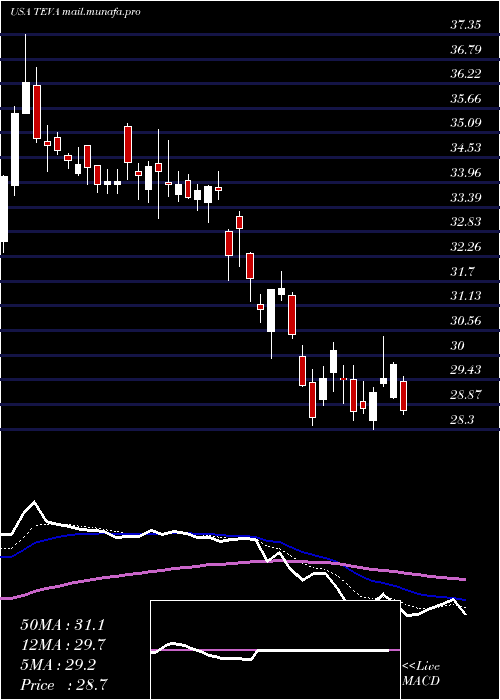This screenshot has width=500, height=700.
Task: Click the 36.22 price axis label
Action: click(466, 74)
